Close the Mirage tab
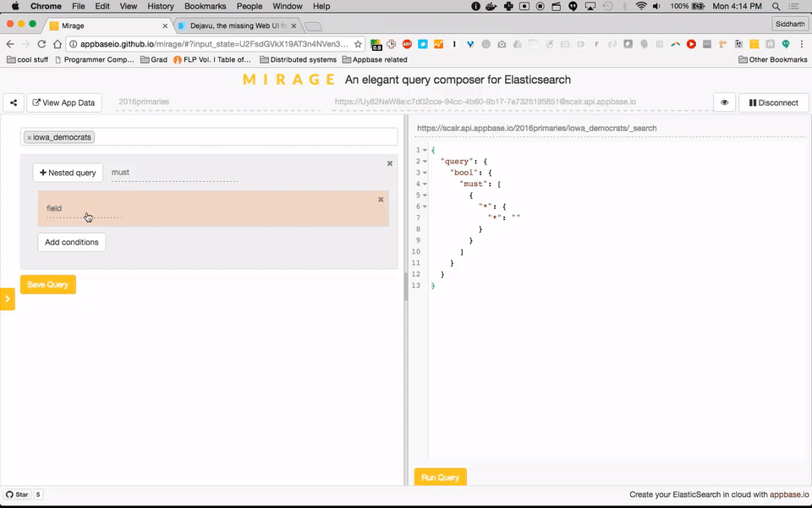Screen dimensions: 812x508 165,25
